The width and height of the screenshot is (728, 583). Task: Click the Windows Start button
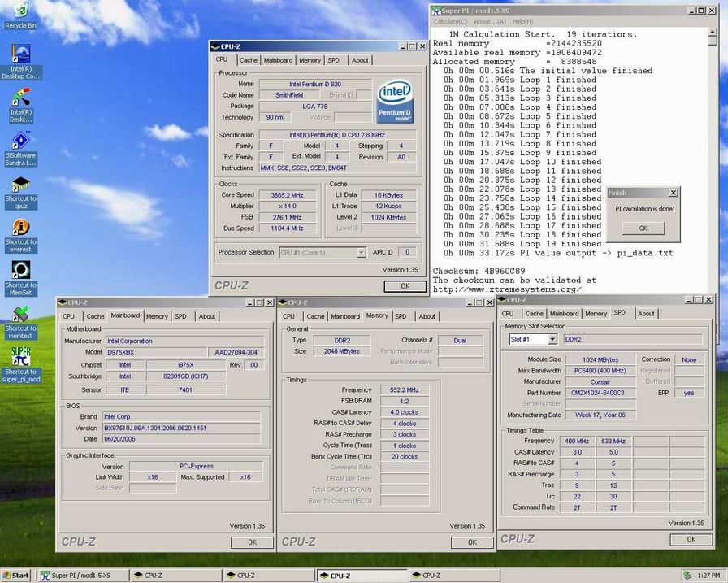(x=16, y=576)
